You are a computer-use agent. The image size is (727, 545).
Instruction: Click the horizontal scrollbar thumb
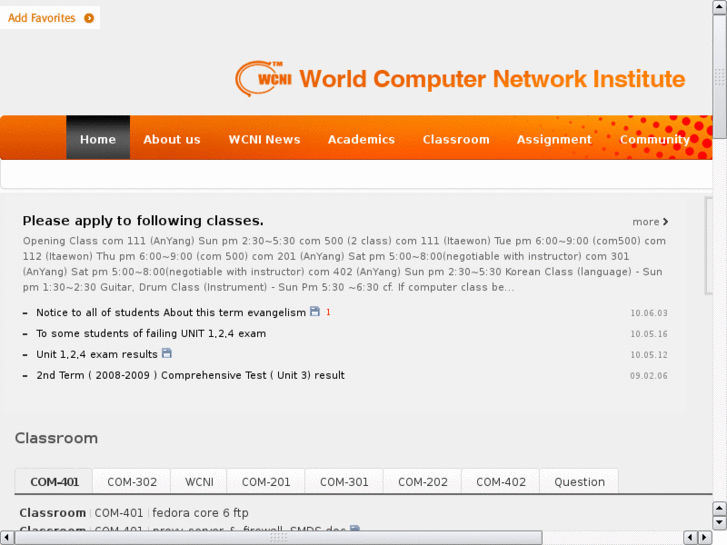click(278, 538)
